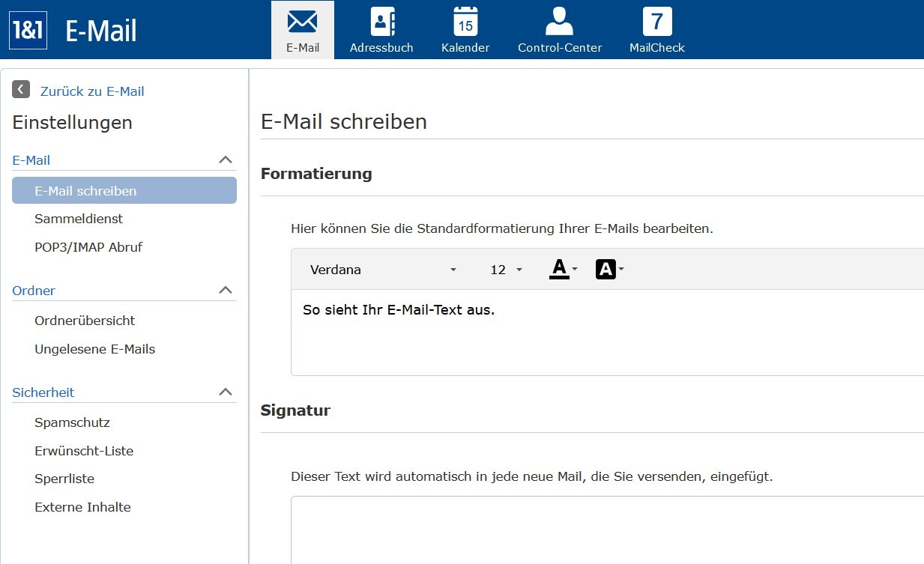Select POP3/IMAP Abruf settings entry
Image resolution: width=924 pixels, height=564 pixels.
click(x=88, y=246)
